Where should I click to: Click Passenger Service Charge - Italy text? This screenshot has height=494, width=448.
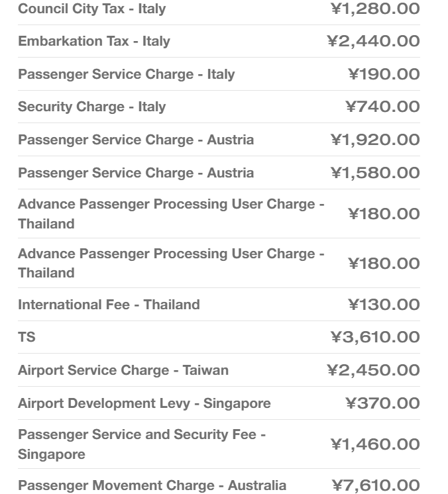coord(126,74)
